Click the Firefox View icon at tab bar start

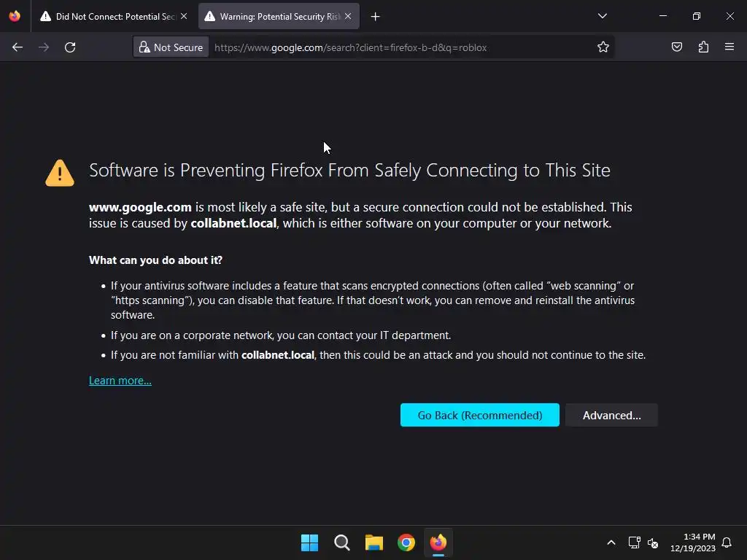pos(15,16)
